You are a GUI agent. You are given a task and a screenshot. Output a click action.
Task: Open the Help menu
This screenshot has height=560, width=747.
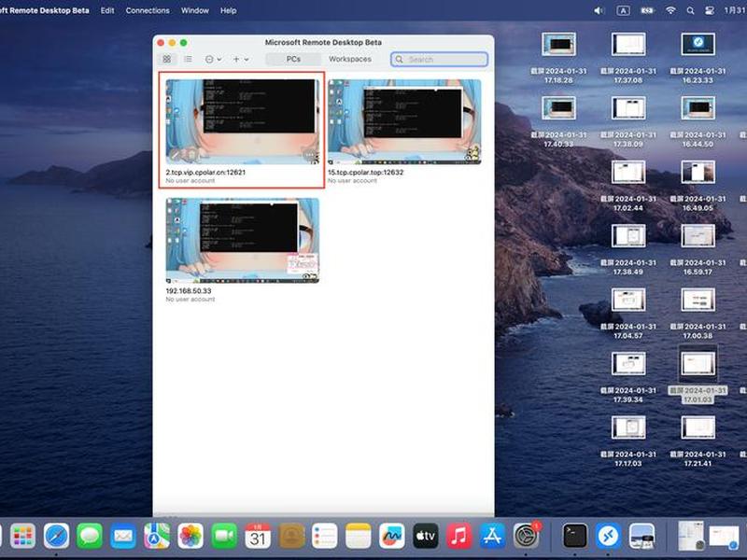[x=228, y=10]
